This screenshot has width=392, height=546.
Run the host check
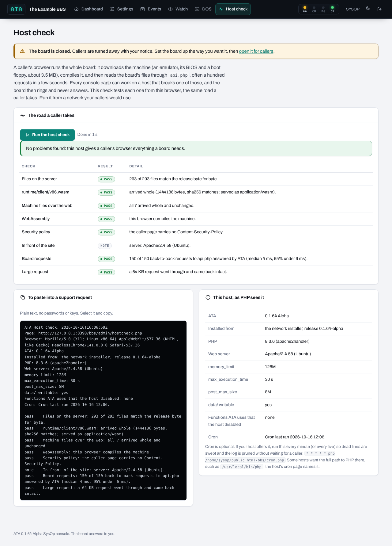(47, 135)
